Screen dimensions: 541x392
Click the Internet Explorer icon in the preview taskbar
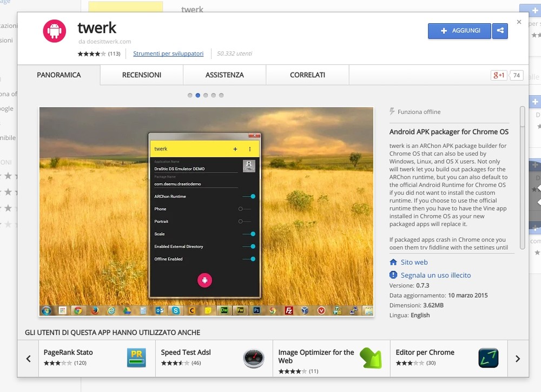(x=111, y=311)
